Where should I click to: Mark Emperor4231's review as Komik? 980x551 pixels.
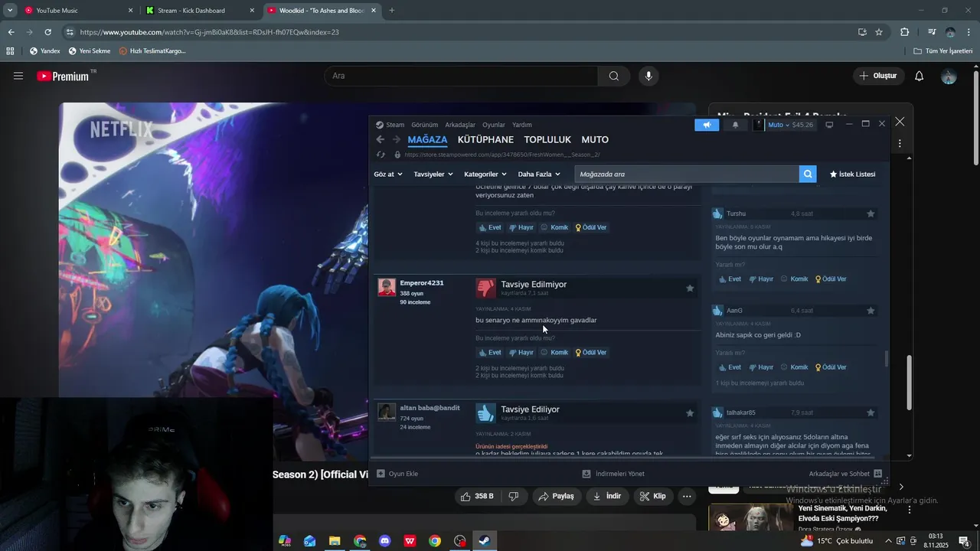pyautogui.click(x=554, y=353)
